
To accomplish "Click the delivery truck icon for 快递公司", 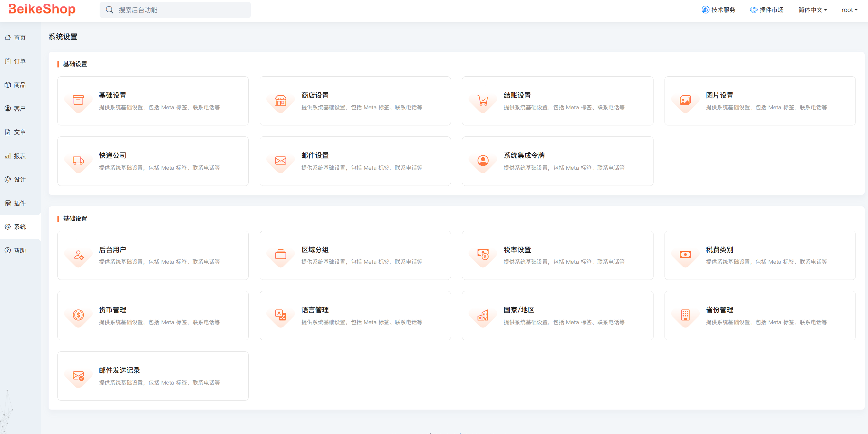I will 78,160.
